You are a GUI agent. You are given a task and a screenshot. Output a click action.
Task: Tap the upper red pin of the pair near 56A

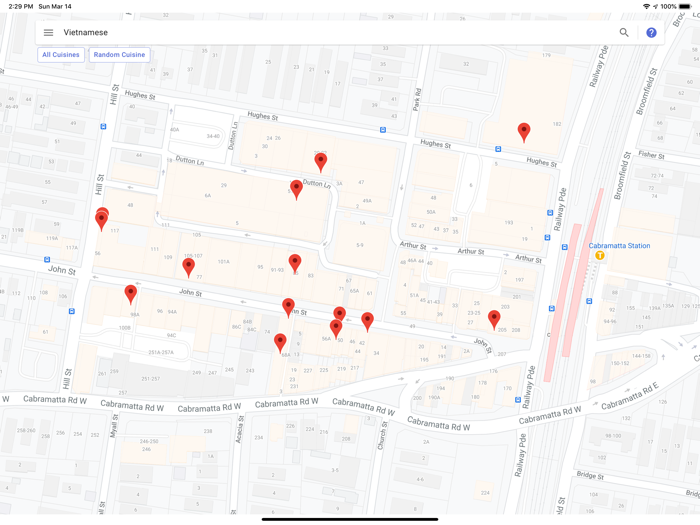coord(340,313)
